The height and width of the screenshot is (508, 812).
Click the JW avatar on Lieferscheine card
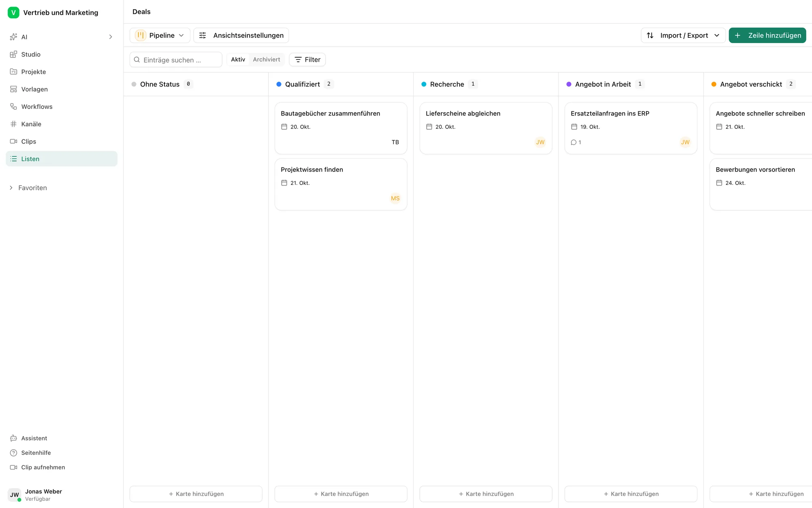pos(540,142)
